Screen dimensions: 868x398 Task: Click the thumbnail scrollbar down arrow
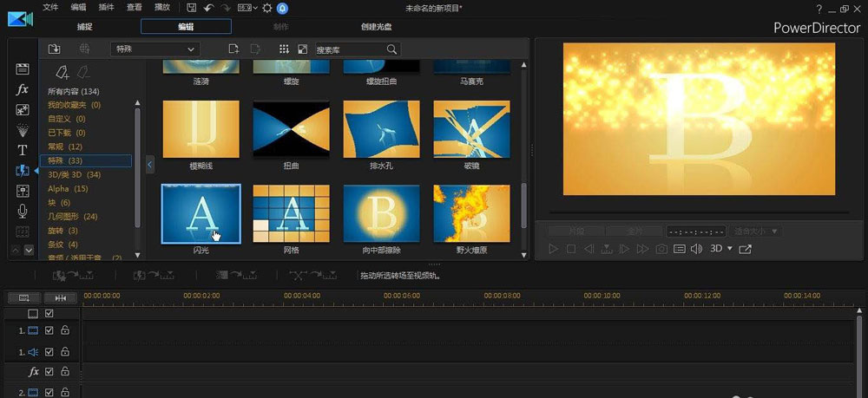coord(523,255)
